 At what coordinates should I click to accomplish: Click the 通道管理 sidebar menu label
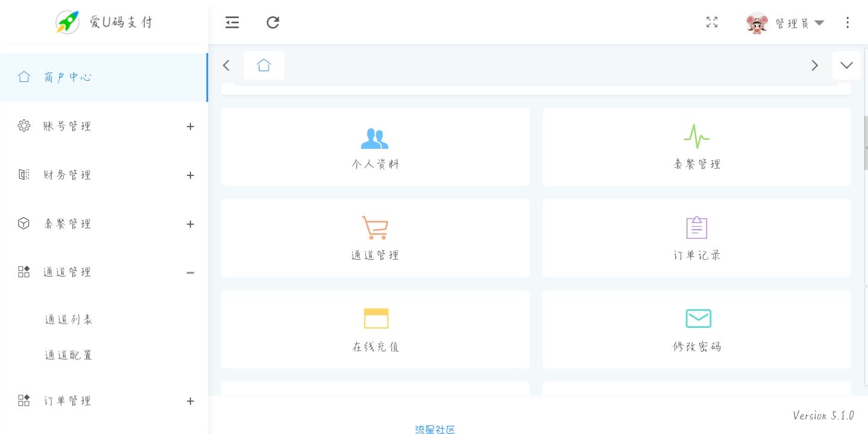(x=67, y=272)
